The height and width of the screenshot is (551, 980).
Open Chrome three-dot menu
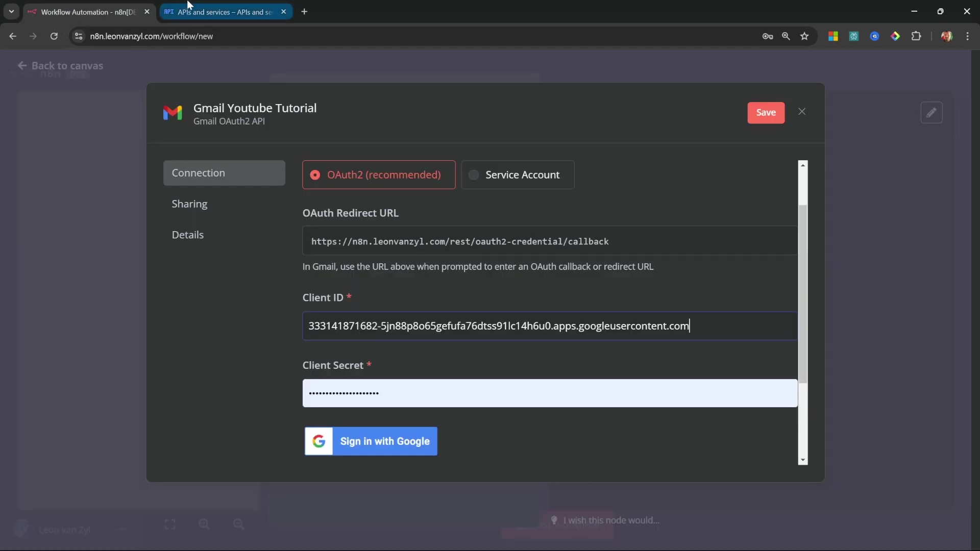pos(967,36)
